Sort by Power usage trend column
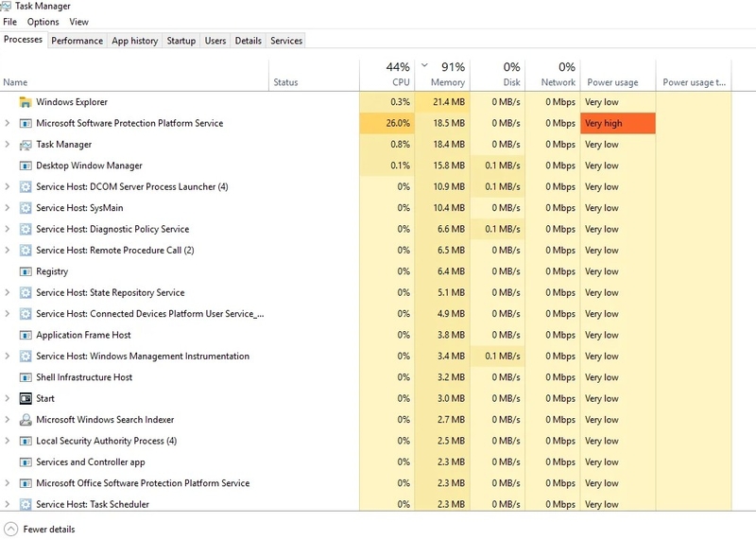The image size is (756, 540). click(x=694, y=76)
